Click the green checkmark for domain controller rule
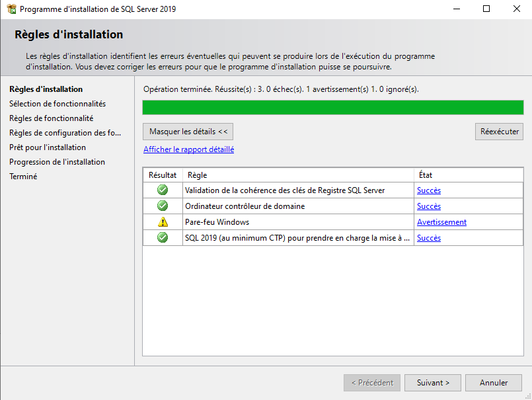Image resolution: width=532 pixels, height=400 pixels. pyautogui.click(x=163, y=206)
